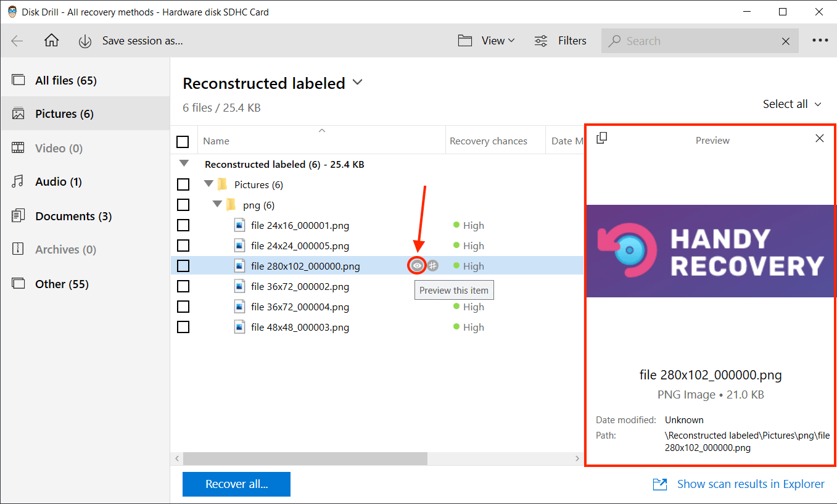
Task: Expand the Reconstructed labeled heading dropdown
Action: (357, 82)
